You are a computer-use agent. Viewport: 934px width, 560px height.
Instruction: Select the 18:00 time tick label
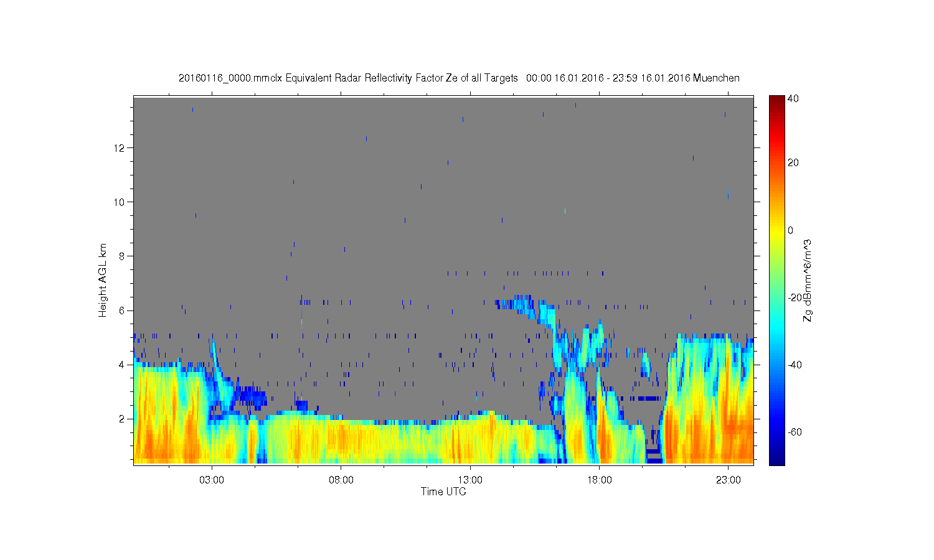599,480
